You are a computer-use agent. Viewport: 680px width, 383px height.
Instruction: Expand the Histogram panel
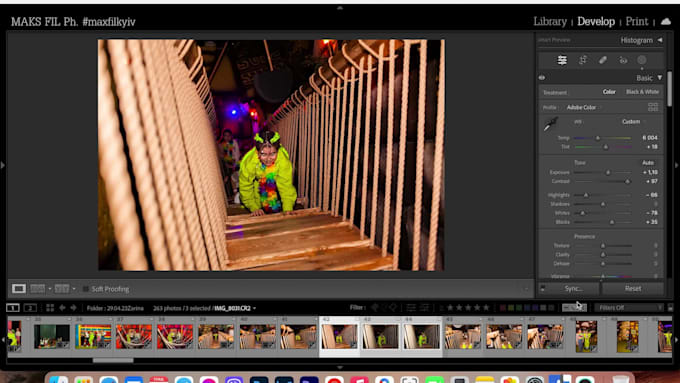coord(660,40)
